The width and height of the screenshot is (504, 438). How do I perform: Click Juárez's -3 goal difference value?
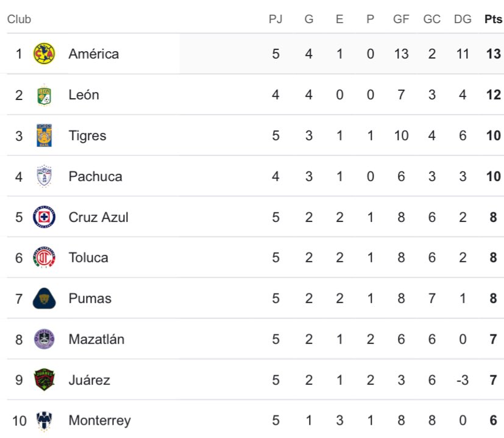[x=463, y=380]
